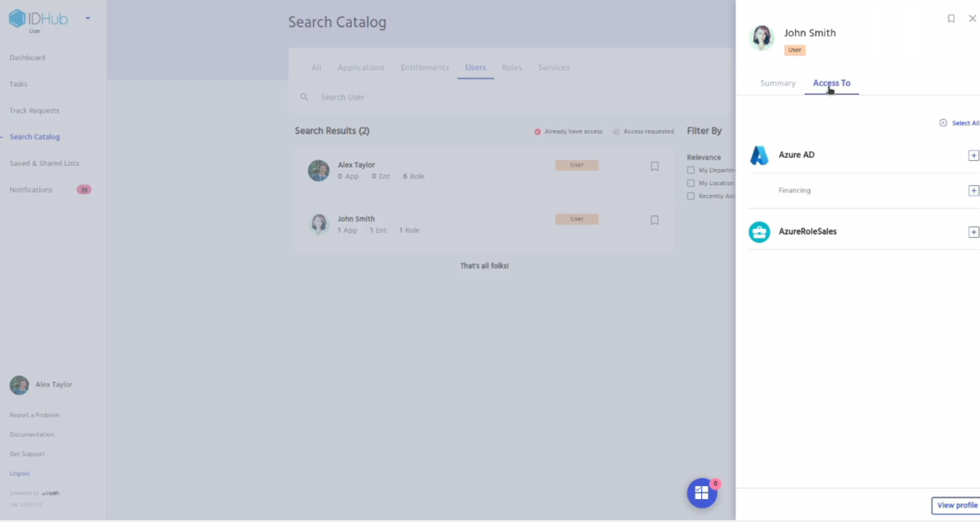Add Financing entitlement using plus box
Viewport: 980px width, 522px height.
click(973, 191)
